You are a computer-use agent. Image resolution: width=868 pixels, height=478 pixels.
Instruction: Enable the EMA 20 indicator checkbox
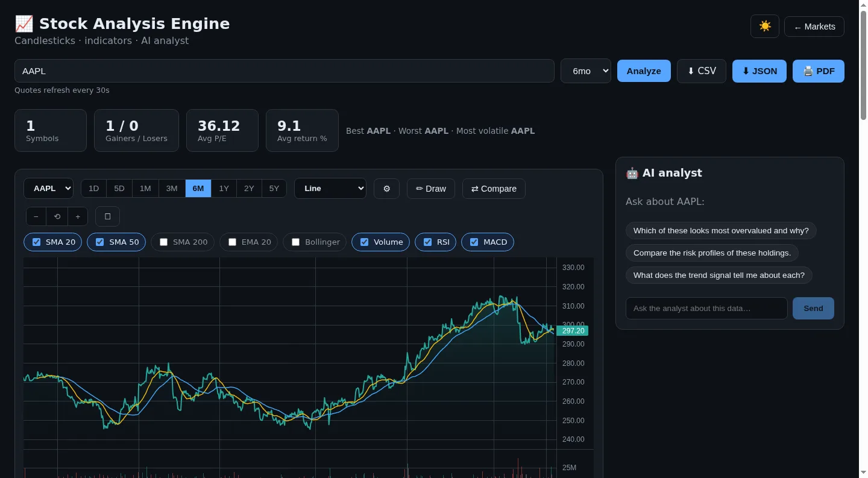pos(232,242)
